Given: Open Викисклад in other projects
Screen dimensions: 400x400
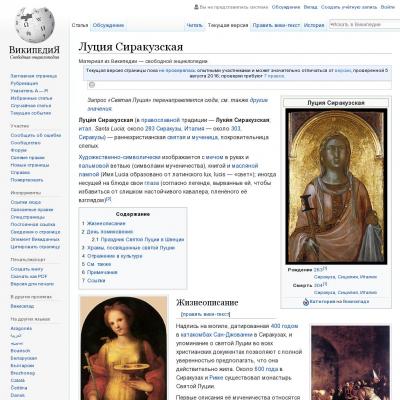Looking at the screenshot, I should tap(22, 306).
